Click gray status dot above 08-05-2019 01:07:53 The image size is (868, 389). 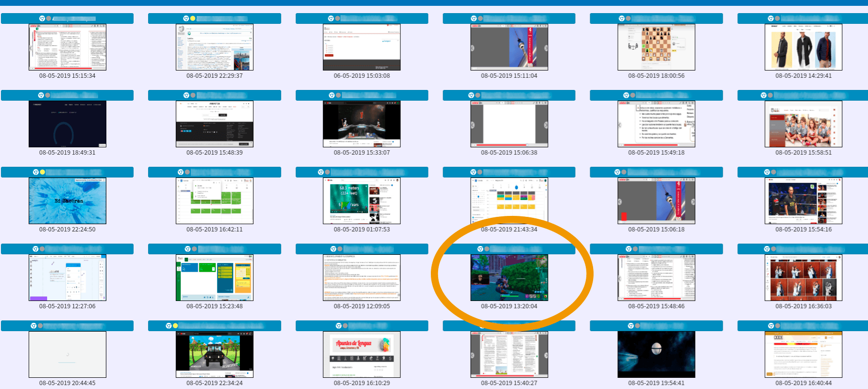tap(327, 172)
